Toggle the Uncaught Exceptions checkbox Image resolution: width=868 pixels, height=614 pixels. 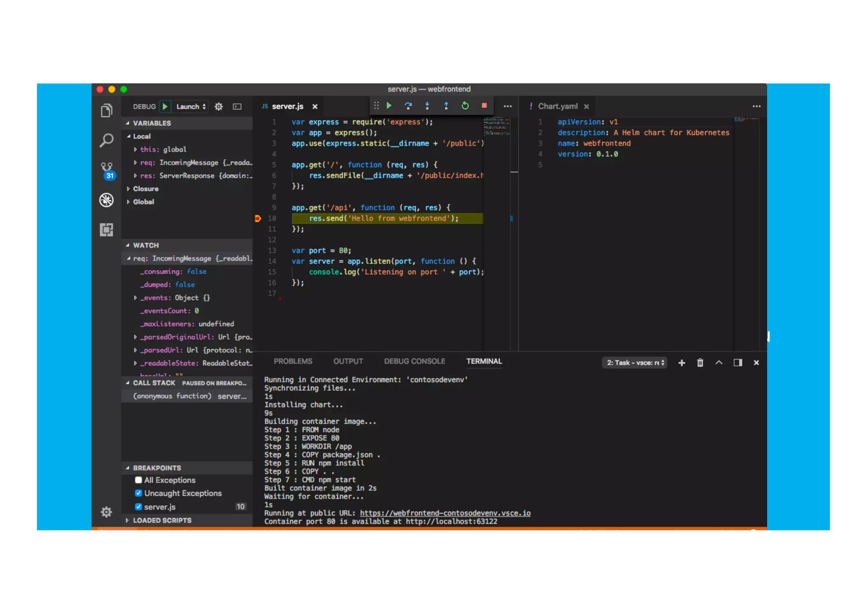(138, 493)
